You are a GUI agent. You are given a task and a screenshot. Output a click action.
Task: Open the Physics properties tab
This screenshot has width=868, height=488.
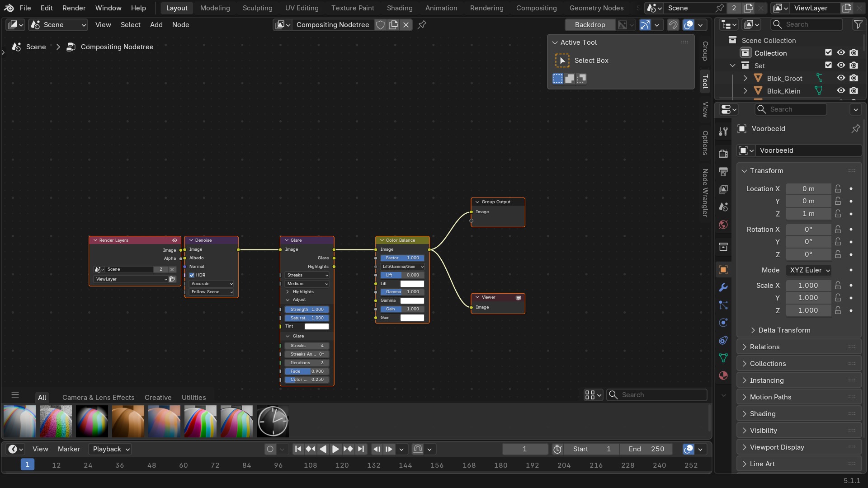point(723,323)
